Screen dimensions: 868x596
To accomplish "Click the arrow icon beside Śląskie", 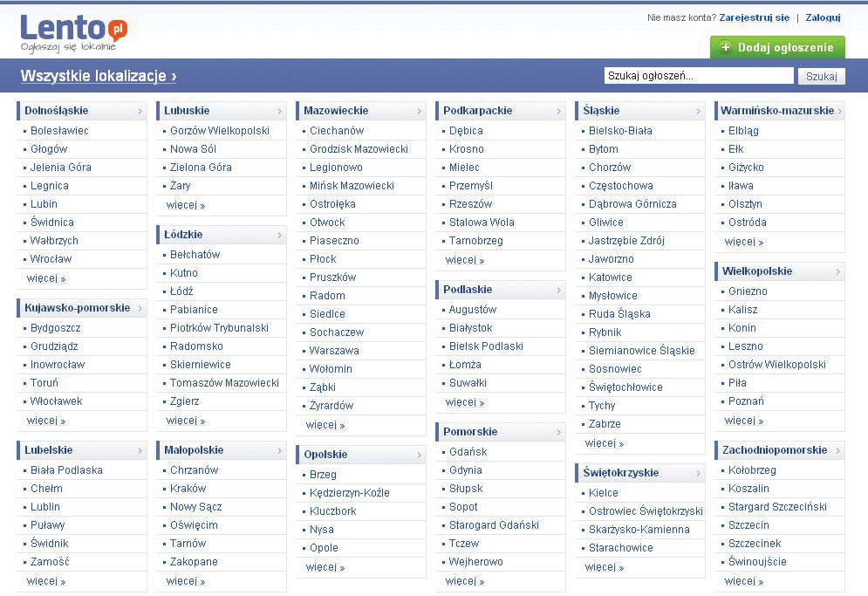I will click(x=698, y=112).
